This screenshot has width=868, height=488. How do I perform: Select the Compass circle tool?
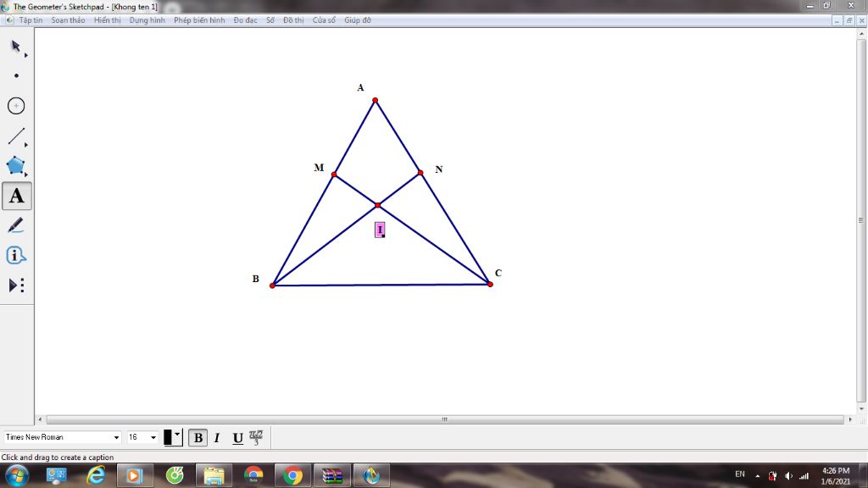click(x=16, y=106)
